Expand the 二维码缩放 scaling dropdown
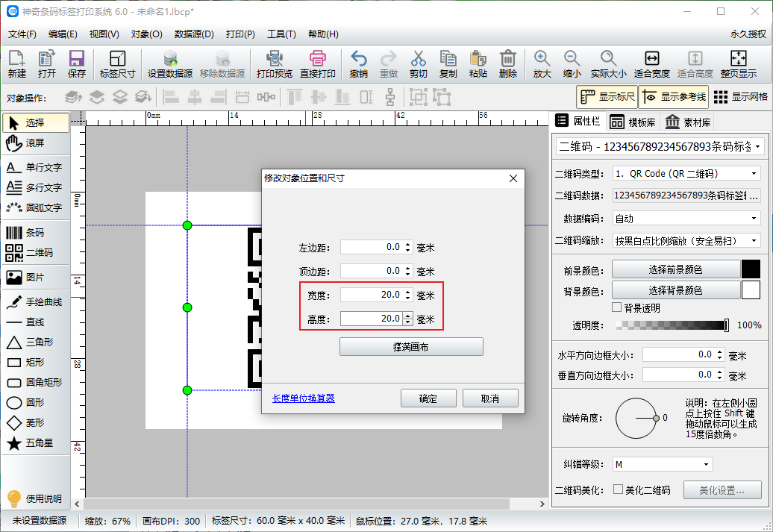The image size is (773, 532). 686,240
